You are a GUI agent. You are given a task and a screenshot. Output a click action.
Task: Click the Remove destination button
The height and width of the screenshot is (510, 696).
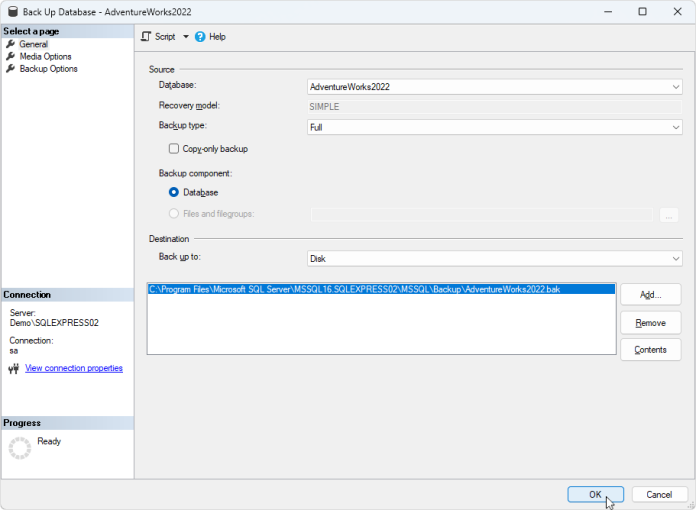pos(651,323)
